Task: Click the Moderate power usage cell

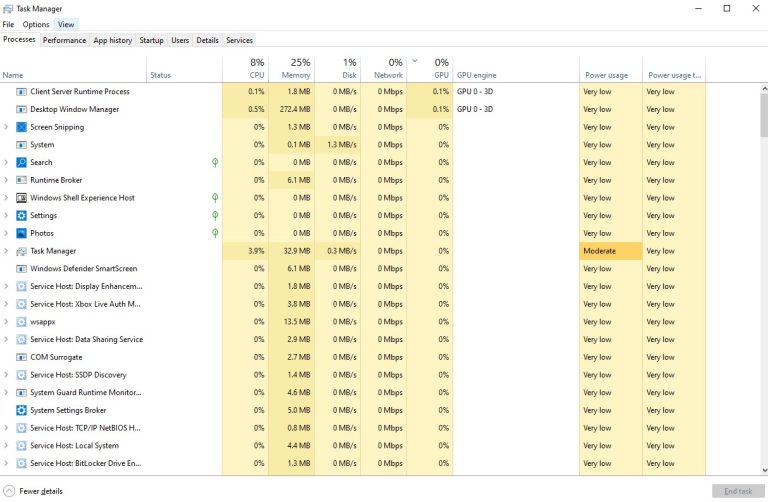Action: 611,251
